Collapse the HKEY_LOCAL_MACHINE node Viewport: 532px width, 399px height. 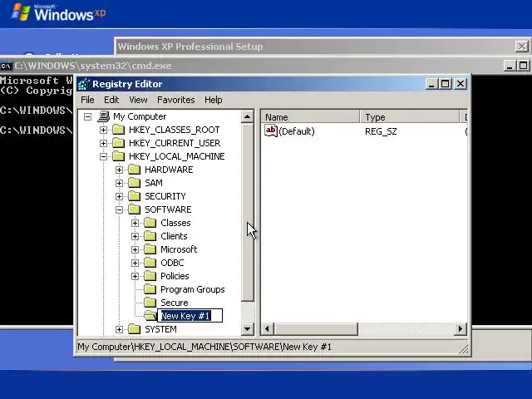tap(103, 156)
